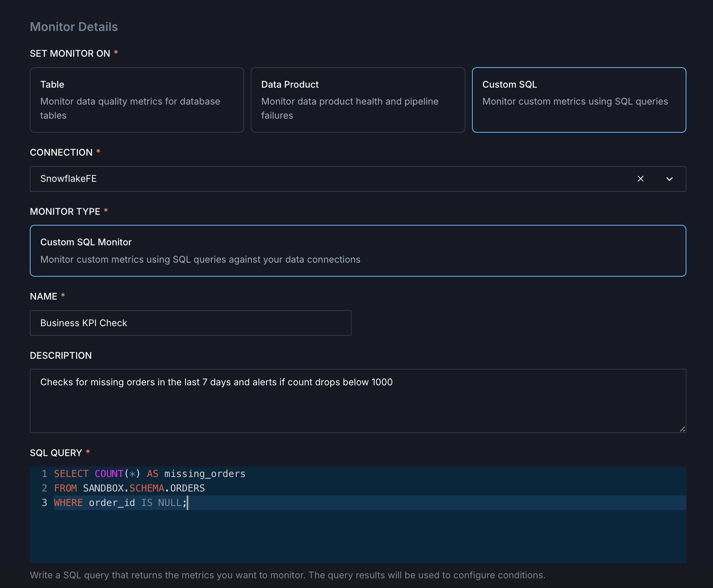Grab the Description box resize handle
The width and height of the screenshot is (713, 588).
click(x=682, y=429)
